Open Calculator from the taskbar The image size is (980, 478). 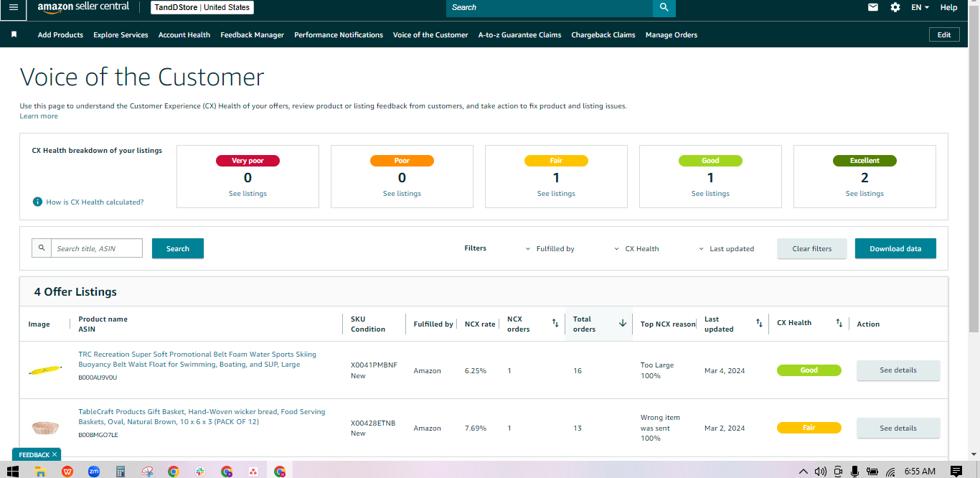(x=121, y=472)
